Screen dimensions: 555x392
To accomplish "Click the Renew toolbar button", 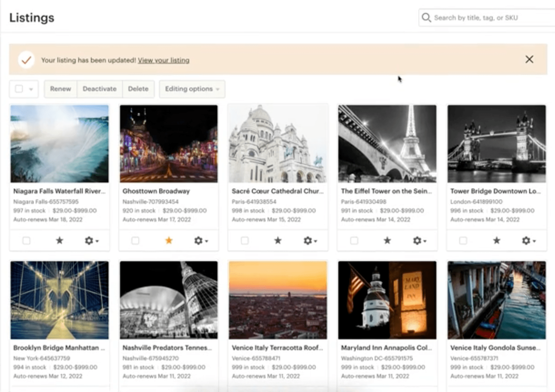I will [x=60, y=89].
